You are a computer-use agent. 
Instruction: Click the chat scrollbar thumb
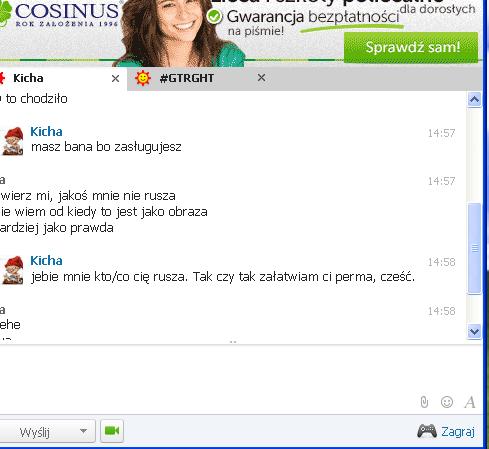(x=474, y=249)
